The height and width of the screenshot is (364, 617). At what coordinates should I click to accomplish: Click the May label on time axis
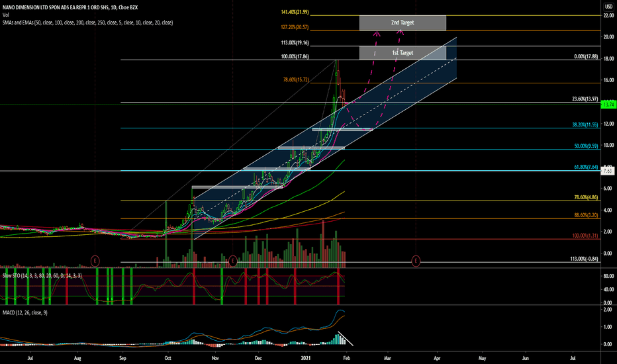(x=483, y=359)
